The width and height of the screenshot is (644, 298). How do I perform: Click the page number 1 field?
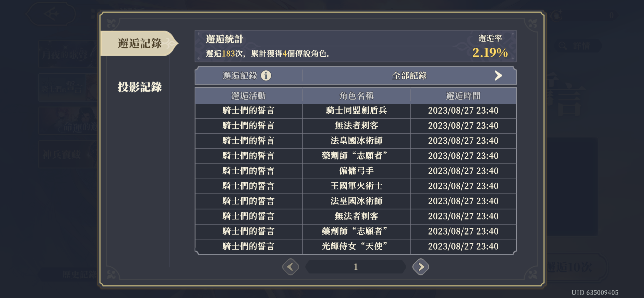point(356,267)
